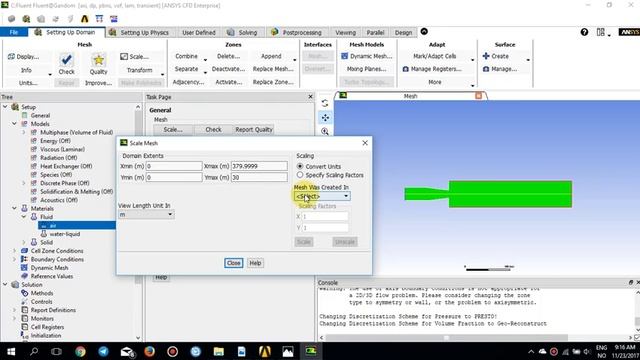This screenshot has height=360, width=640.
Task: Open the layout arrangement icon
Action: coord(600,32)
